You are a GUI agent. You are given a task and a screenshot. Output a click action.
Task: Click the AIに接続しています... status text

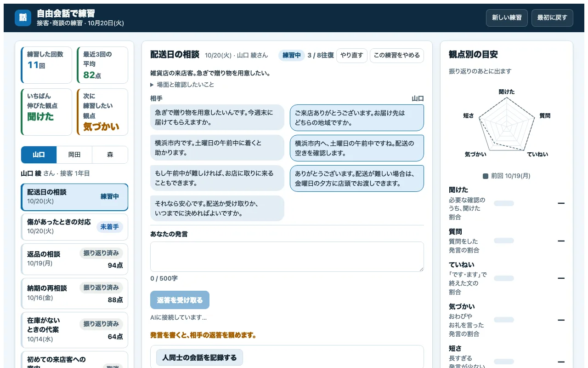click(x=178, y=317)
